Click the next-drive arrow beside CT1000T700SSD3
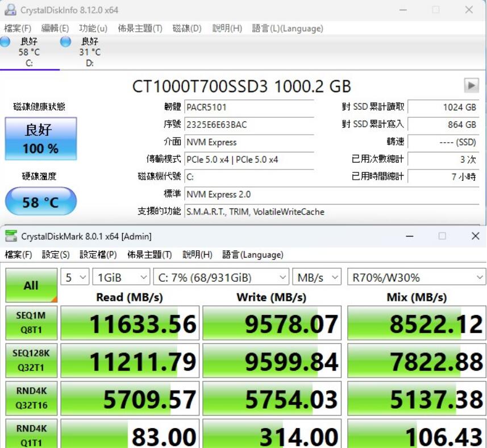 (471, 86)
